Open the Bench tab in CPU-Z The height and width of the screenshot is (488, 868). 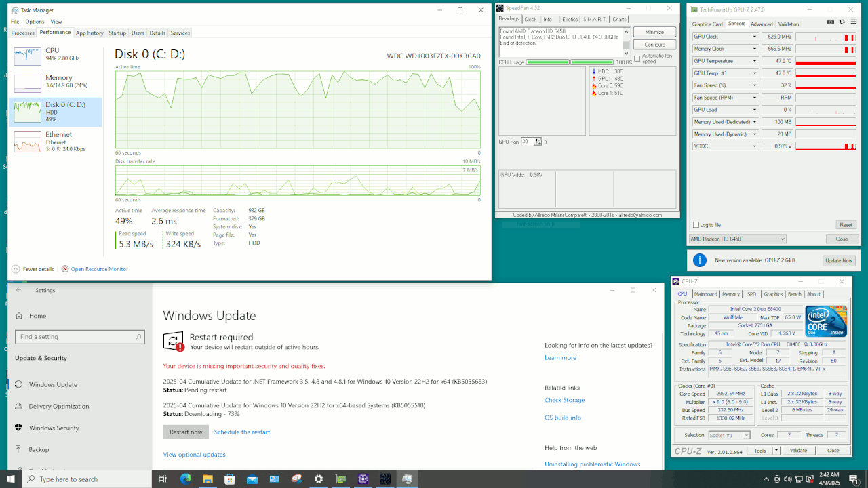(x=794, y=294)
